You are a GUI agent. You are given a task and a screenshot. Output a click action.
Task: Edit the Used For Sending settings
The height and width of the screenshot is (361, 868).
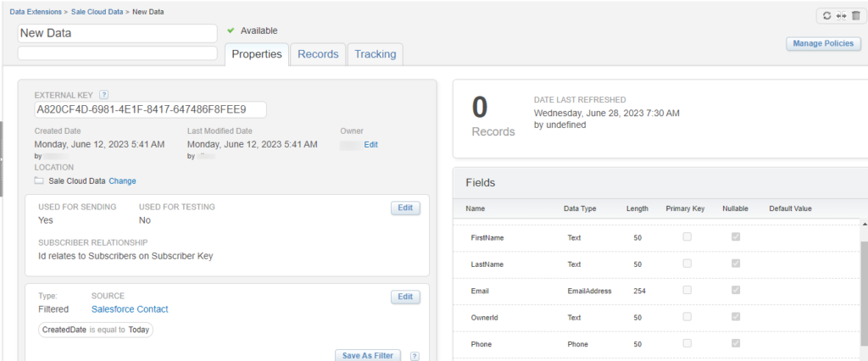(x=405, y=208)
